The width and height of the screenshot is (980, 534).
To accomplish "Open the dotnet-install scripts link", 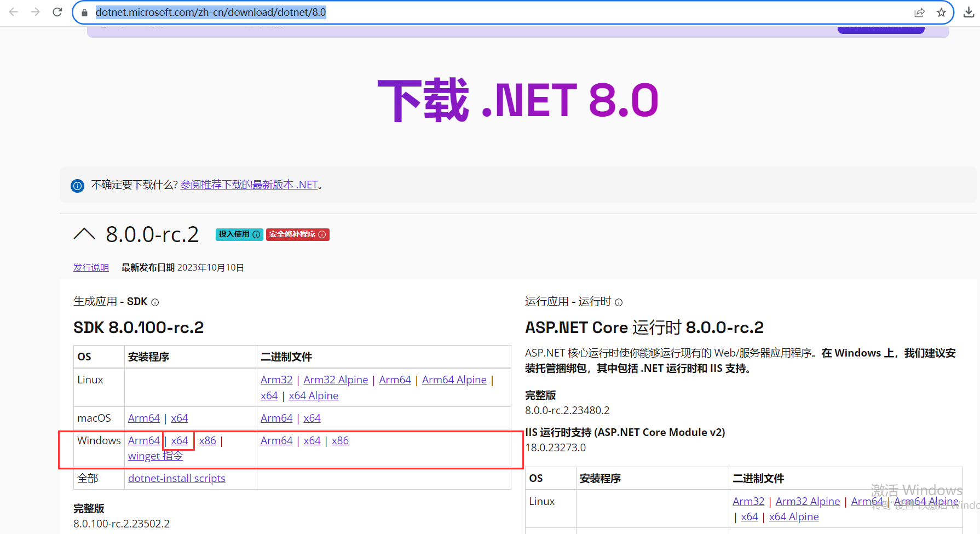I will [177, 478].
